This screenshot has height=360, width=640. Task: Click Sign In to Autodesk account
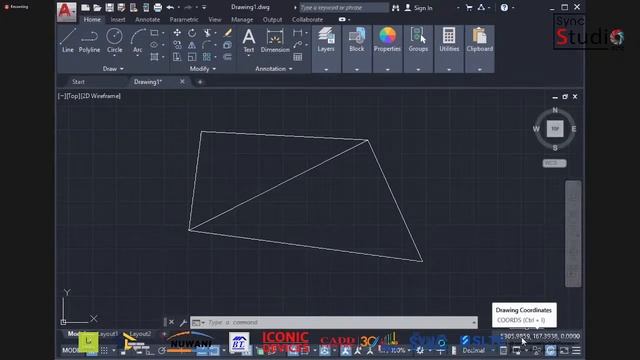point(418,7)
